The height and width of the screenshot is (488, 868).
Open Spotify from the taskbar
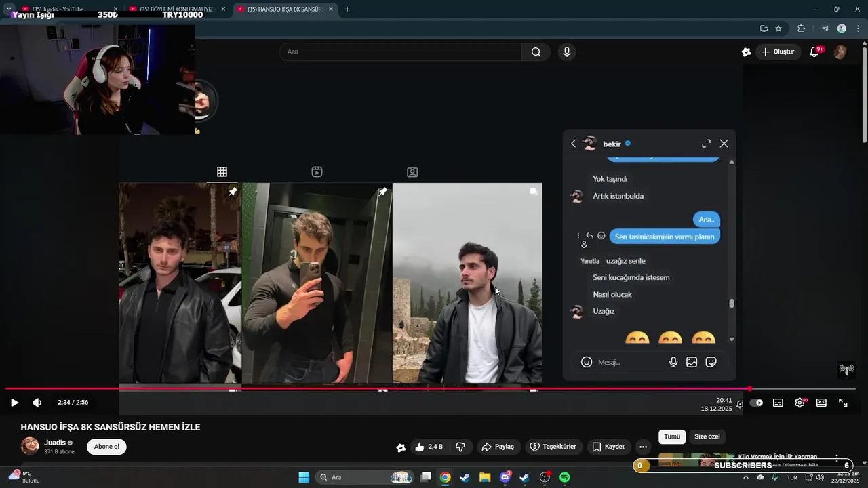pyautogui.click(x=564, y=477)
